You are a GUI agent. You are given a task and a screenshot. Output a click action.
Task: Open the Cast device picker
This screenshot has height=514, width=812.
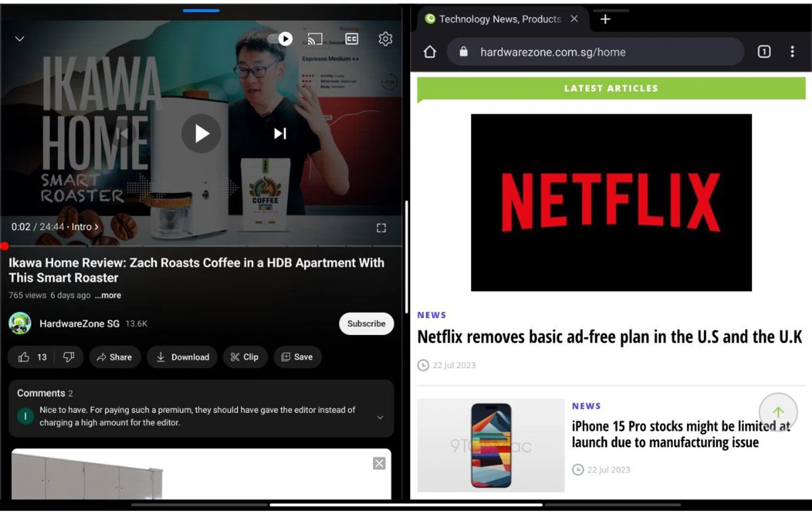pos(314,39)
